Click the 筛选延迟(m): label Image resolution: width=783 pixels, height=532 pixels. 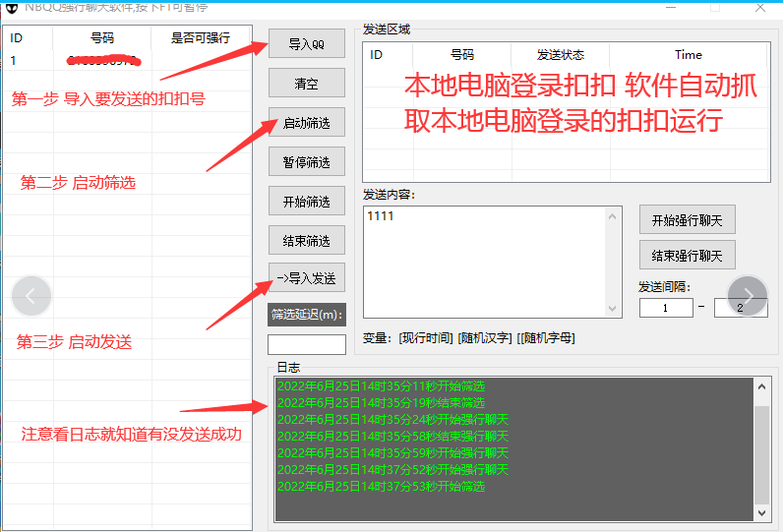tap(307, 315)
